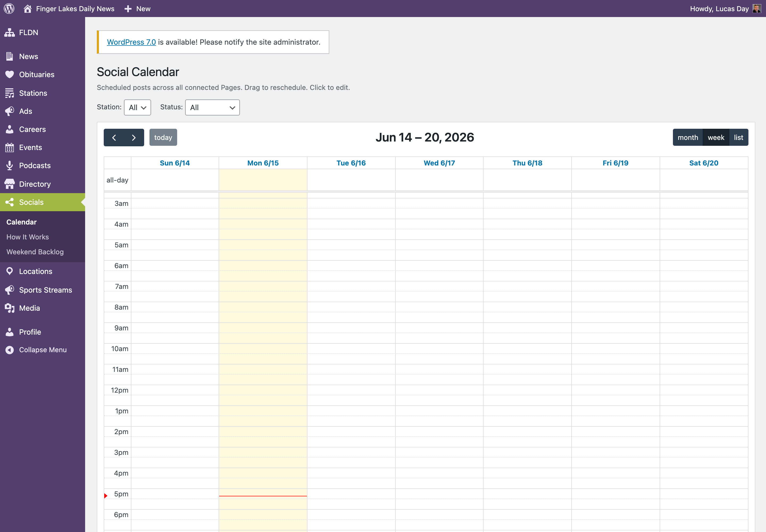766x532 pixels.
Task: Click the Profile user icon
Action: point(10,332)
